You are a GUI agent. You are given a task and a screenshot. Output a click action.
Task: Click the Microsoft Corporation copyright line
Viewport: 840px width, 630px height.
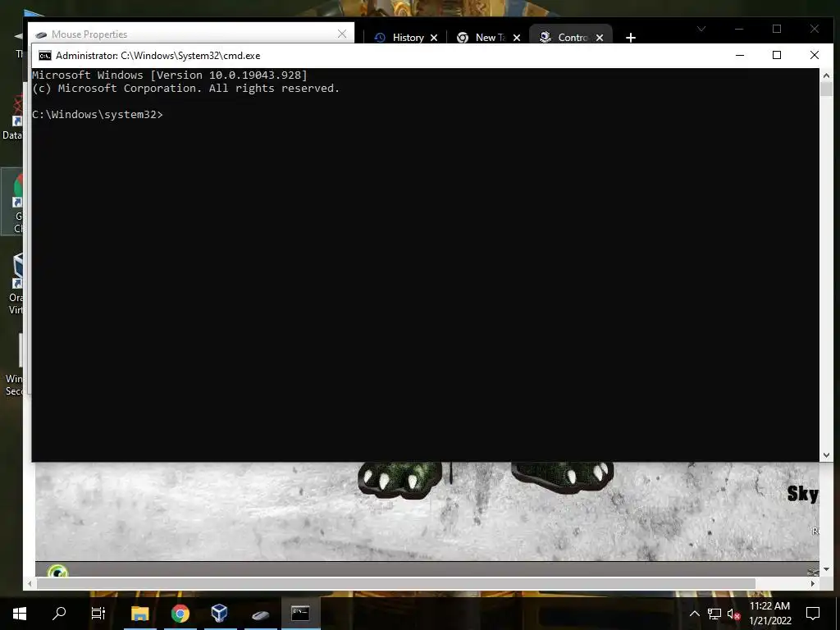tap(185, 89)
